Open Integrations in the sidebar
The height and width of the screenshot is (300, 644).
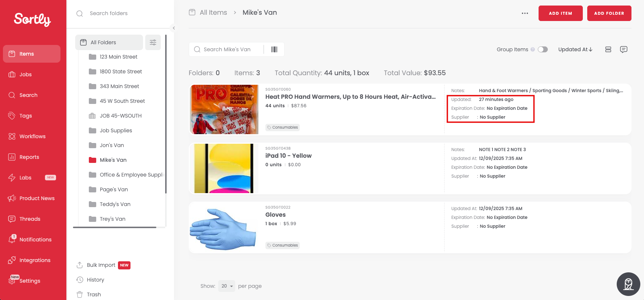pos(32,260)
